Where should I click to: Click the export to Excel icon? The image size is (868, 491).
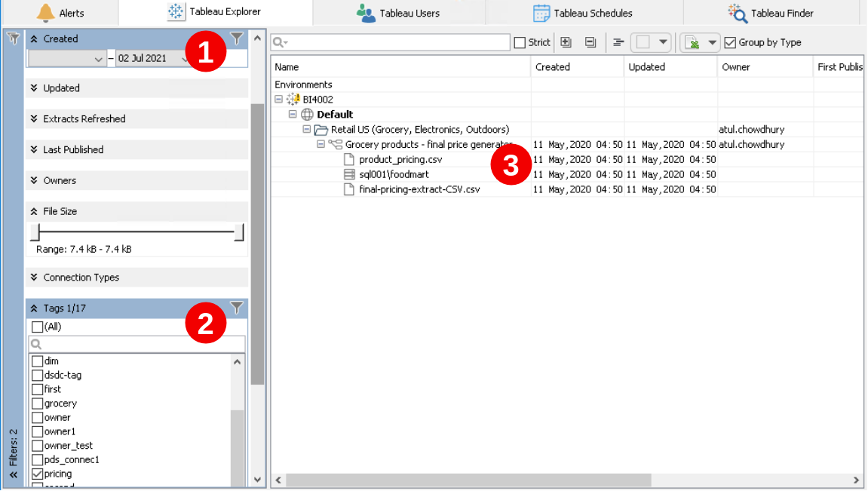[692, 42]
